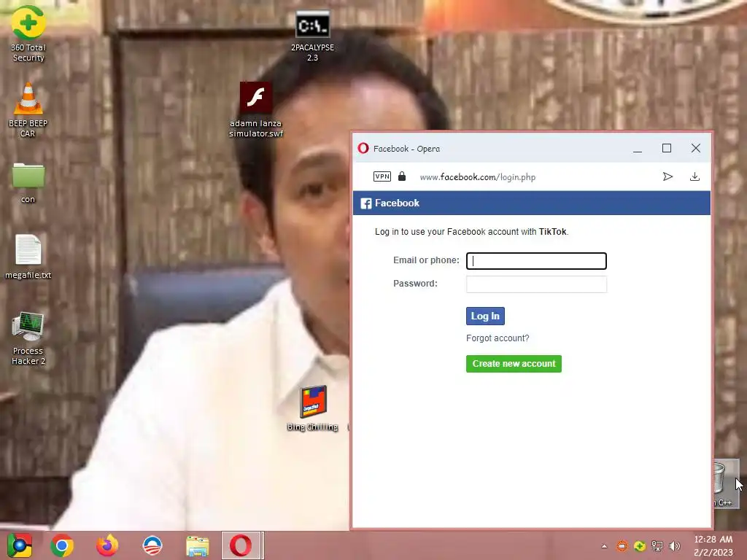Open adamn lanza simulator.swf Flash file
747x560 pixels.
tap(256, 110)
